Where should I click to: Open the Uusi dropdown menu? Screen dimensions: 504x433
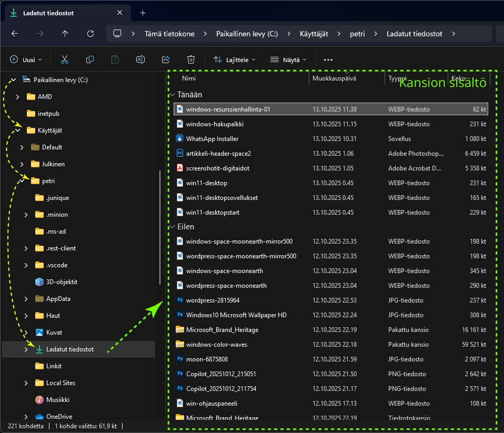pyautogui.click(x=25, y=60)
